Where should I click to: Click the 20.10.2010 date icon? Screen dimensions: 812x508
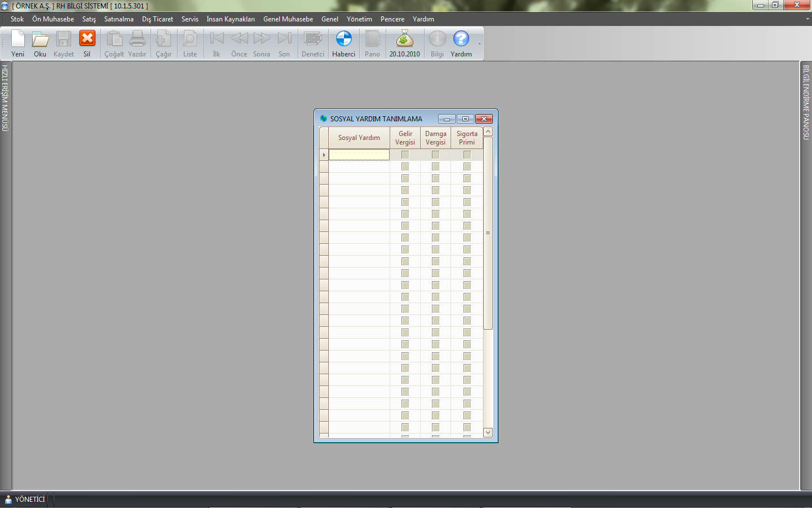click(x=404, y=43)
